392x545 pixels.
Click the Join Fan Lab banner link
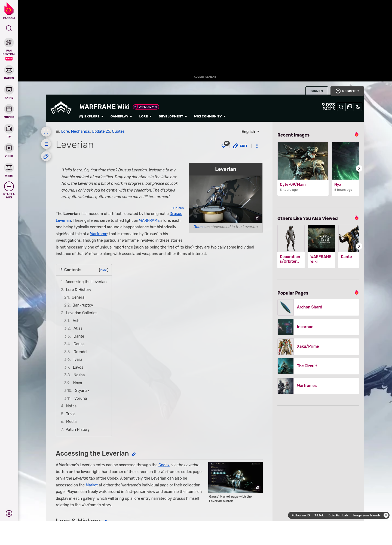point(338,515)
